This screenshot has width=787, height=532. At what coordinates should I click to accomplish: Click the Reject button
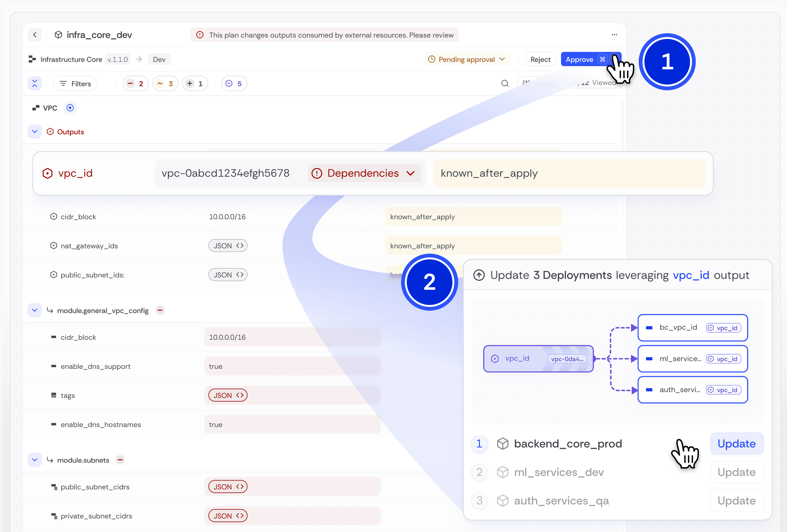pyautogui.click(x=541, y=59)
